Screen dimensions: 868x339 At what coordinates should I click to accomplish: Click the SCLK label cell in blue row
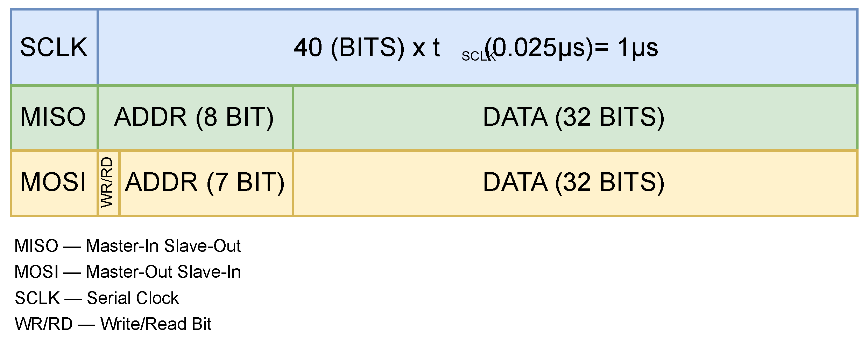tap(54, 47)
